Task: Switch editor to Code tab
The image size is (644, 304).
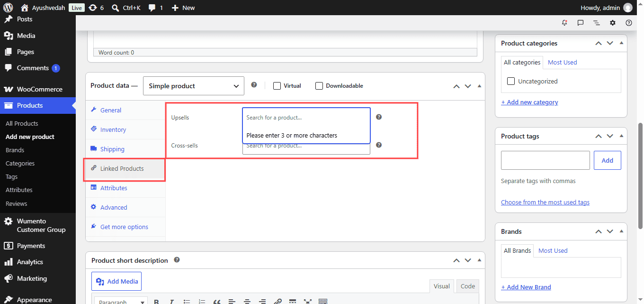Action: 467,286
